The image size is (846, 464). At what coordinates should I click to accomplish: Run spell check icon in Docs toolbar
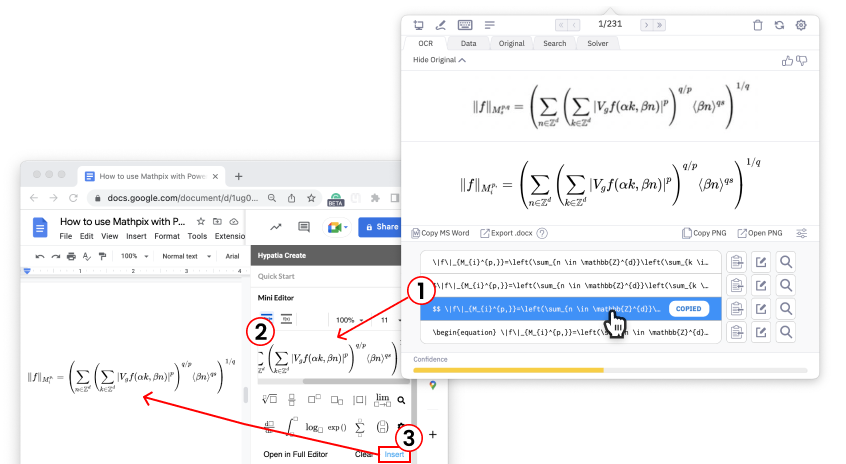[87, 256]
